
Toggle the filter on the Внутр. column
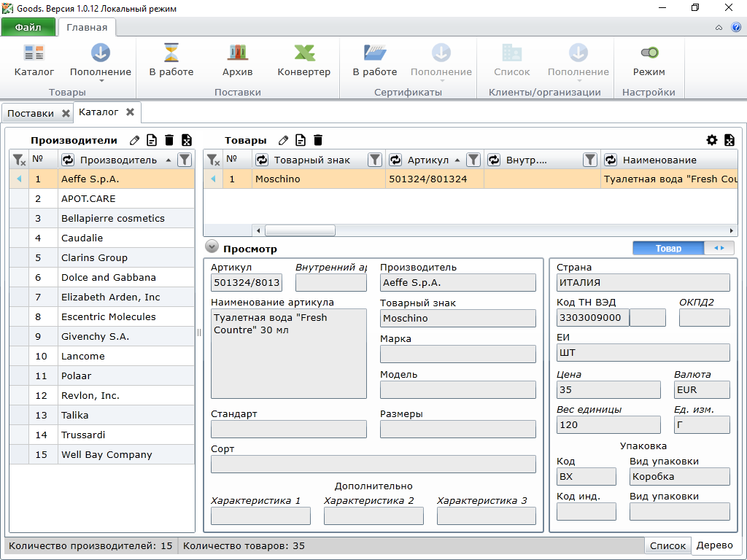pos(589,160)
